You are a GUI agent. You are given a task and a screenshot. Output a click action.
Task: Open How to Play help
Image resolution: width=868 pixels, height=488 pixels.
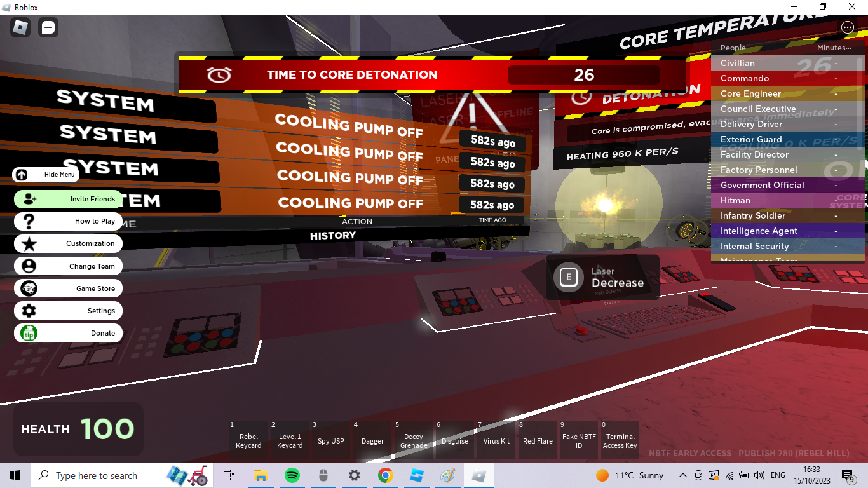[68, 221]
